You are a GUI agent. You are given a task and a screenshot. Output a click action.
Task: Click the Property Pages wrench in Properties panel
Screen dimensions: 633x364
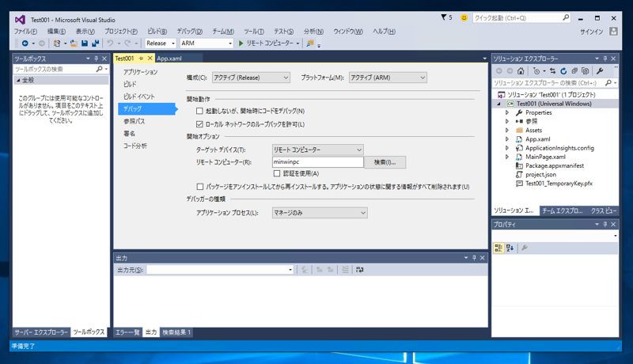point(525,248)
